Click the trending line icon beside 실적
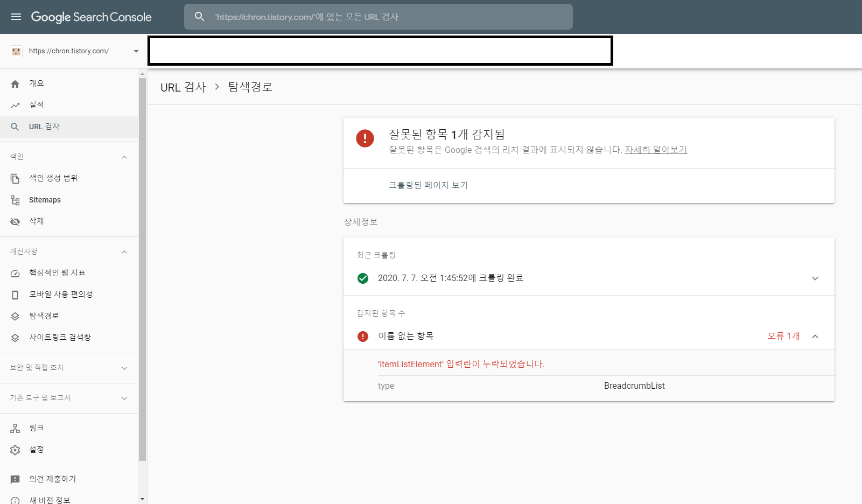862x504 pixels. 15,105
